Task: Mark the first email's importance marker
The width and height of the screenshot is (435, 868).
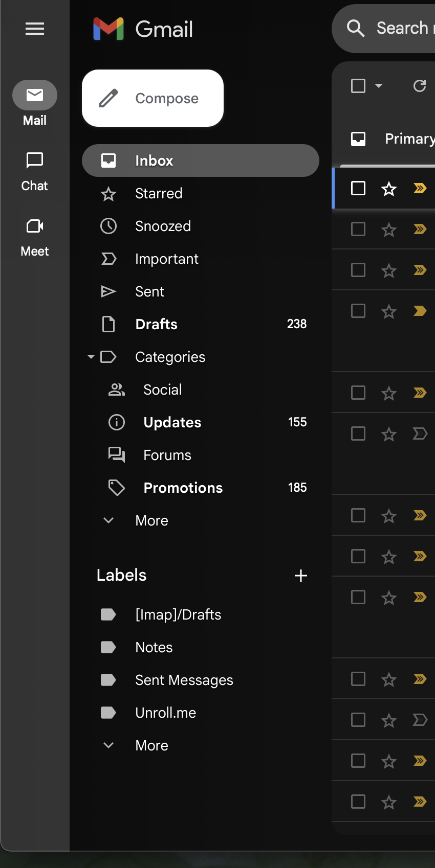Action: pyautogui.click(x=420, y=189)
